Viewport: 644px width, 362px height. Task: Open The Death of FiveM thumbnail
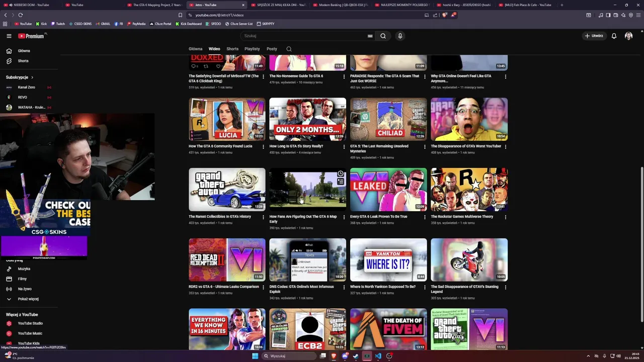click(x=388, y=329)
